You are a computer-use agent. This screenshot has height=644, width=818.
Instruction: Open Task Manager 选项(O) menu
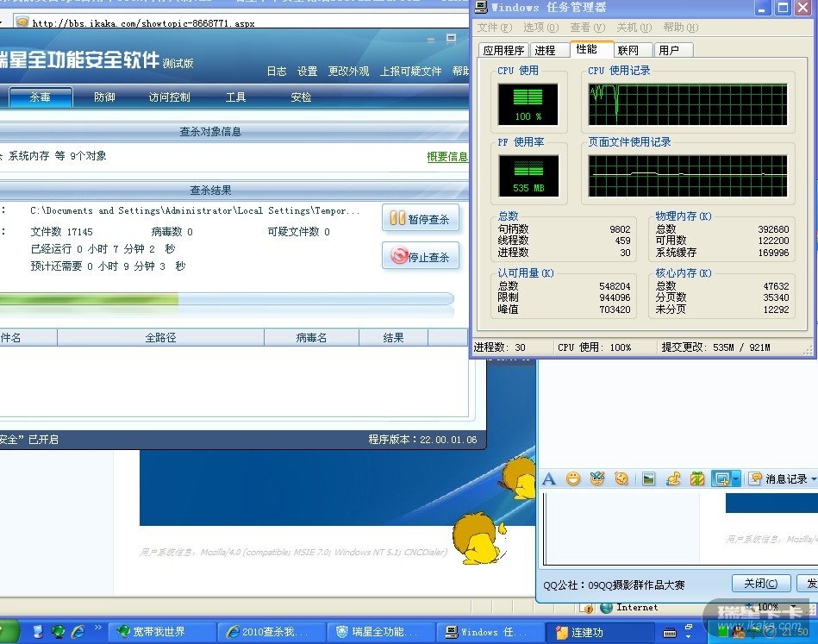[x=541, y=27]
